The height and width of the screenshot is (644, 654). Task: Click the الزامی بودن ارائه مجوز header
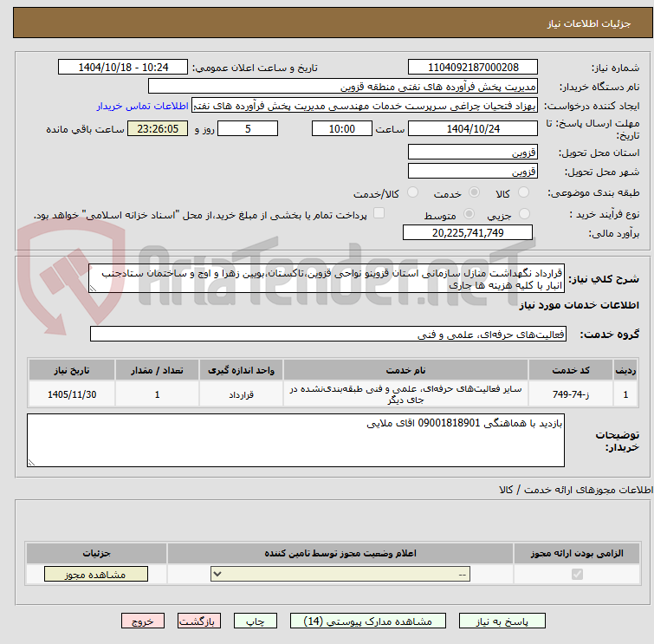(x=577, y=554)
